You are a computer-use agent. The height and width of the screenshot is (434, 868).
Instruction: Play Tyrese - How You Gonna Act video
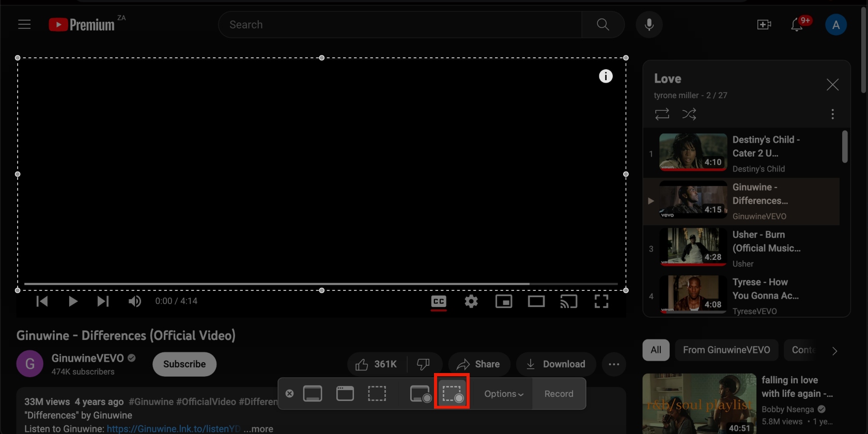(741, 296)
